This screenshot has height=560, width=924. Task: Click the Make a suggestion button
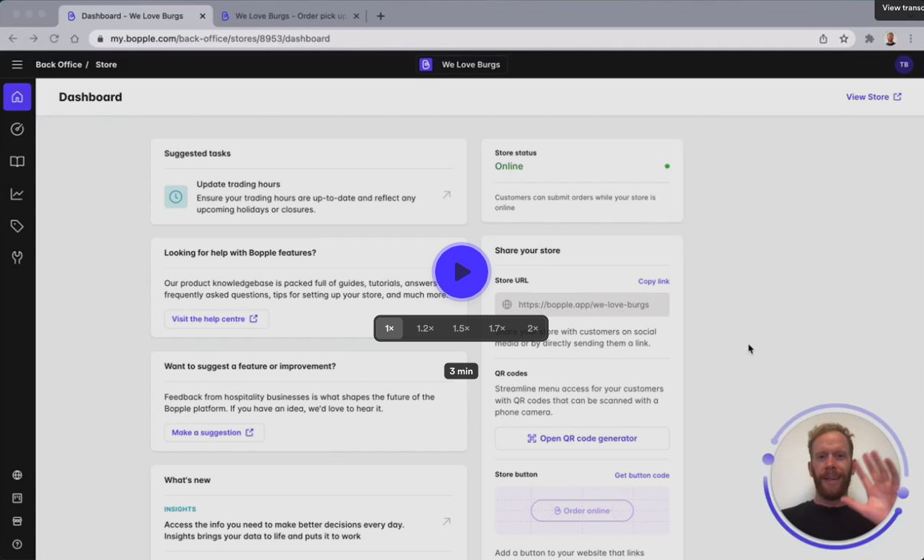(214, 433)
